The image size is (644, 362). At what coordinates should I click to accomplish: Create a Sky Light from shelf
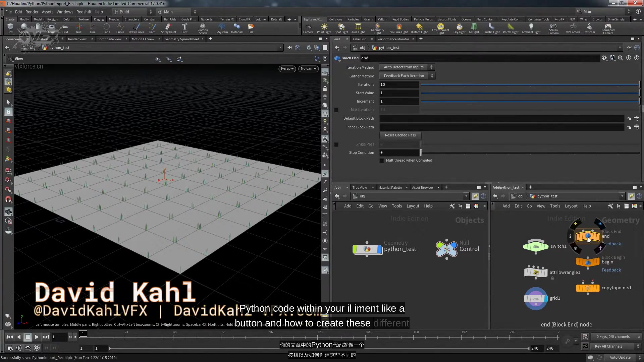point(459,28)
